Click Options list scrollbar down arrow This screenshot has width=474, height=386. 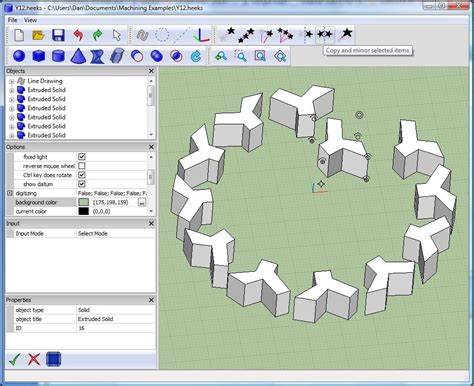click(x=151, y=211)
